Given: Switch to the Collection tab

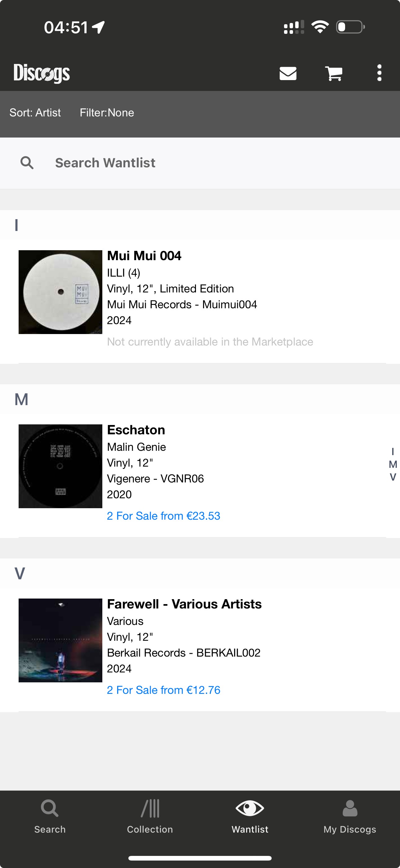Looking at the screenshot, I should (150, 816).
